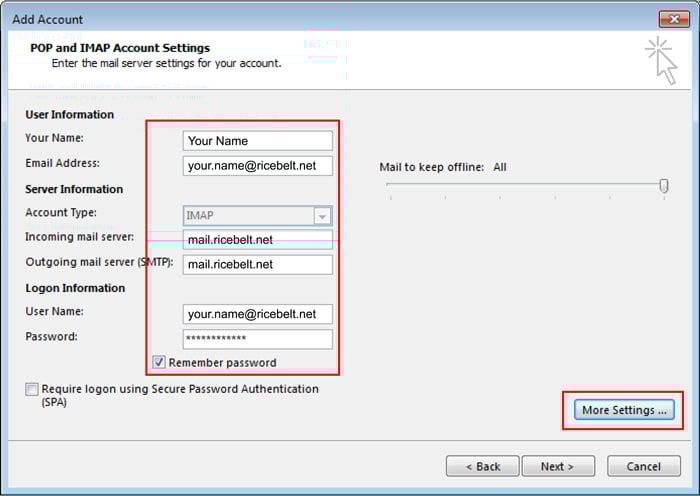Viewport: 700px width, 496px height.
Task: Enable Require logon using Secure Password Authentication
Action: point(33,390)
